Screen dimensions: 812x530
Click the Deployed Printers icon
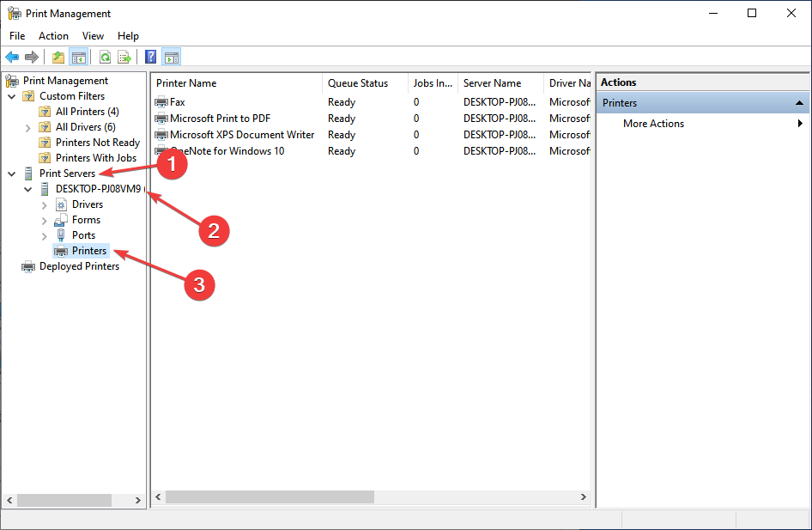(x=28, y=267)
